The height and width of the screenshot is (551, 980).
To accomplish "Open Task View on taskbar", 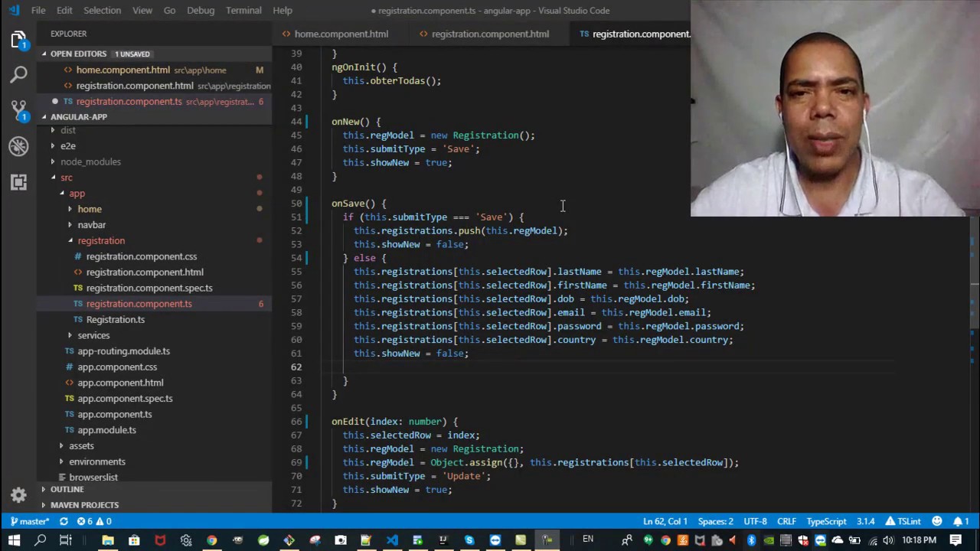I will click(66, 540).
